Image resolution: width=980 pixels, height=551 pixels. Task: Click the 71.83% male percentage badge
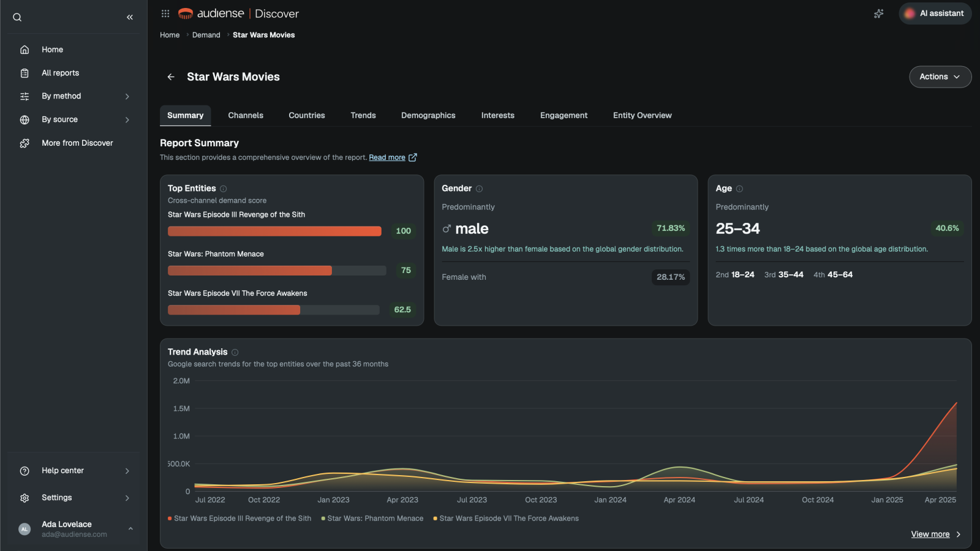point(671,228)
